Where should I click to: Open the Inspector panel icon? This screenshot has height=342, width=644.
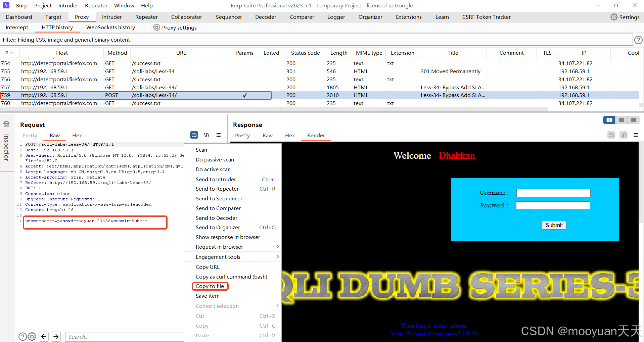6,125
